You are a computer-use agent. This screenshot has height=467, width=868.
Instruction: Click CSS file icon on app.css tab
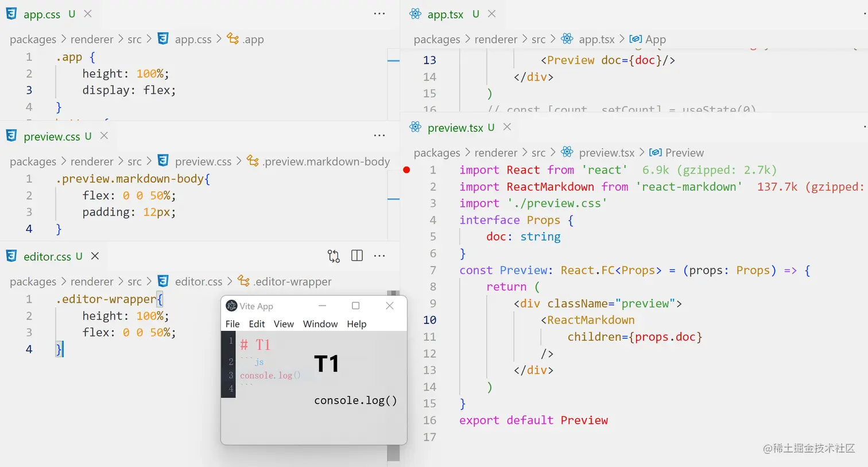coord(11,14)
